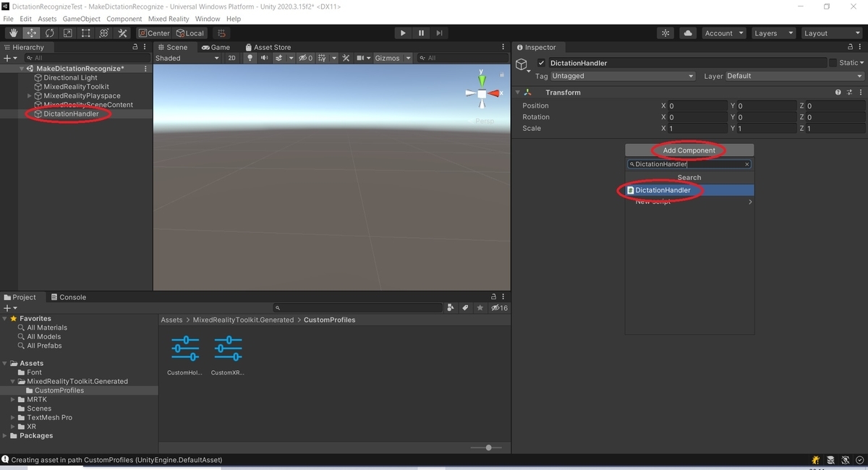Toggle grid snapping icon in the toolbar
This screenshot has width=868, height=470.
pos(221,33)
